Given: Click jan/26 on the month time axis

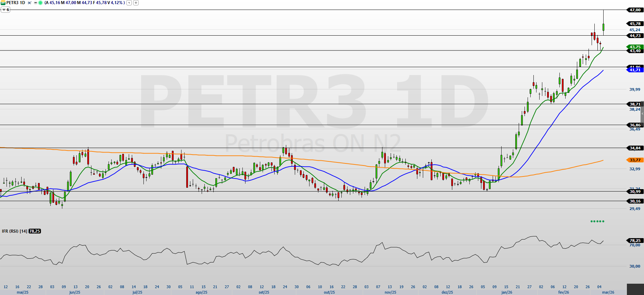Looking at the screenshot, I should click(507, 292).
